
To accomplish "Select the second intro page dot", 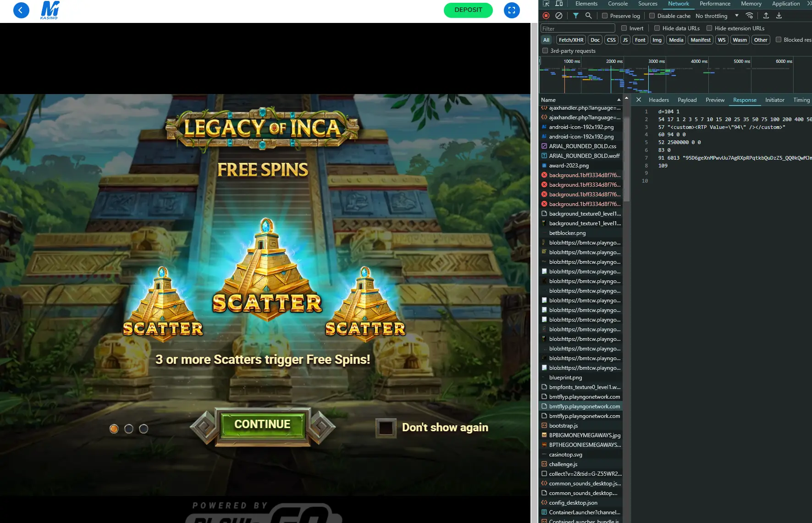I will coord(129,428).
